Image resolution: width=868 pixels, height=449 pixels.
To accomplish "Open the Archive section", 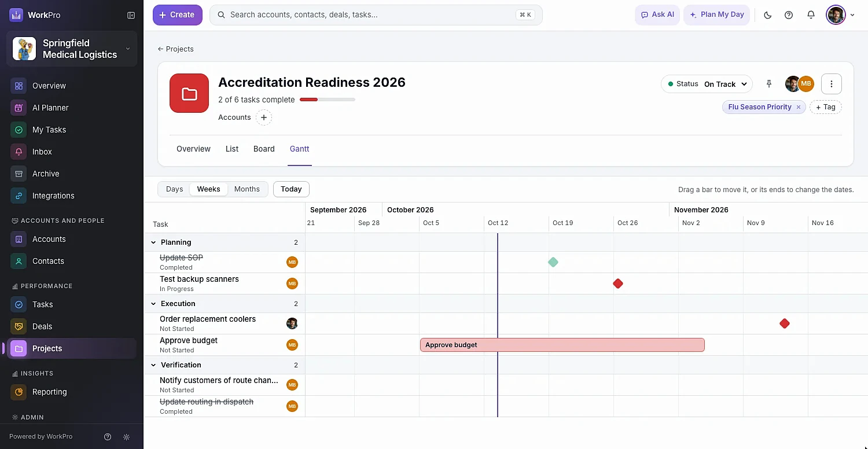I will click(x=72, y=174).
